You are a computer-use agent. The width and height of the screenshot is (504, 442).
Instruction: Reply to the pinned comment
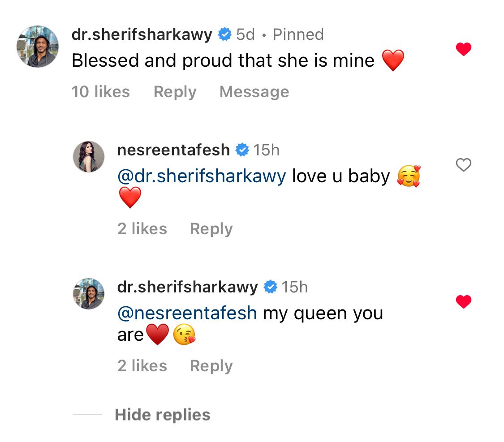coord(175,92)
